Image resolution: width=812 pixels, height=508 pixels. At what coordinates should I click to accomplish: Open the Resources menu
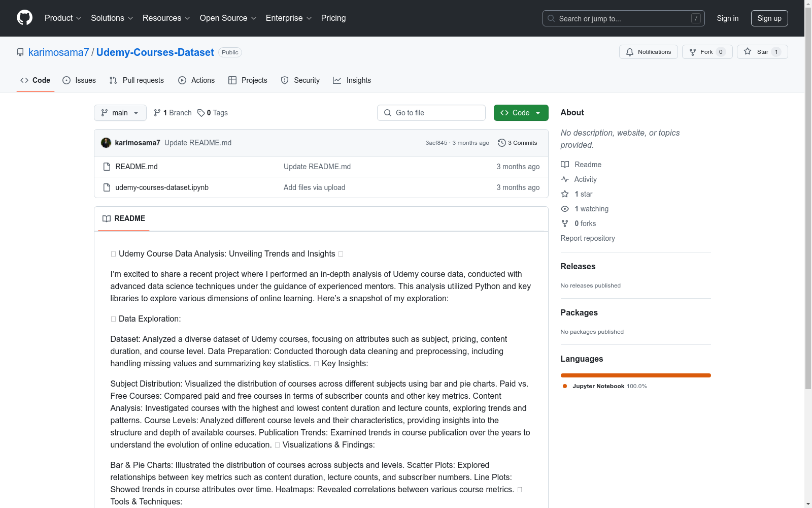(x=166, y=18)
